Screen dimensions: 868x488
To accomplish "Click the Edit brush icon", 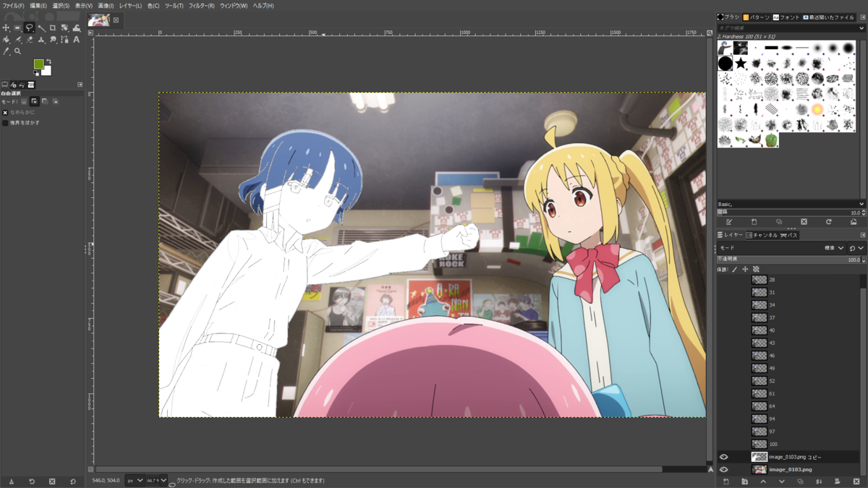I will (x=729, y=222).
